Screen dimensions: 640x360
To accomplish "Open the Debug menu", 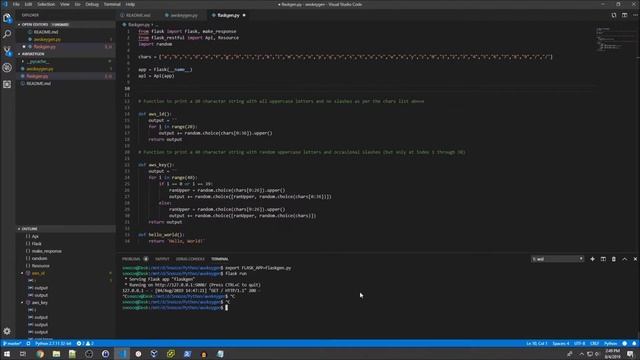I will click(x=92, y=4).
